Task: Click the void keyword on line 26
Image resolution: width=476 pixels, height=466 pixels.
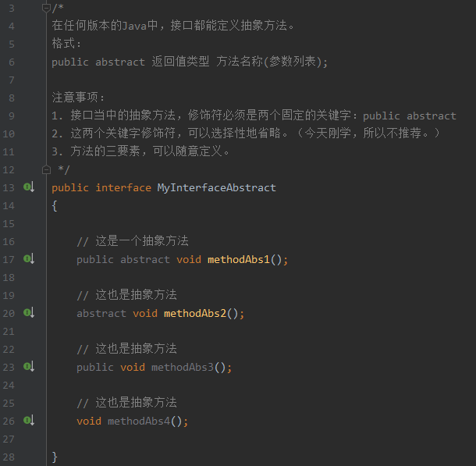Action: 89,422
